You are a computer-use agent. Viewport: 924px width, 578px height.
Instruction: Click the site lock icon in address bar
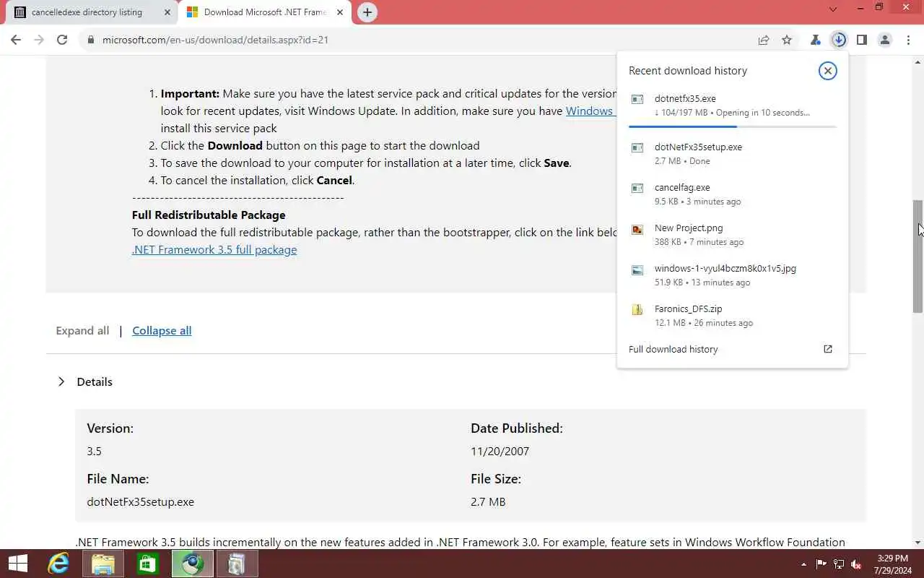point(91,40)
